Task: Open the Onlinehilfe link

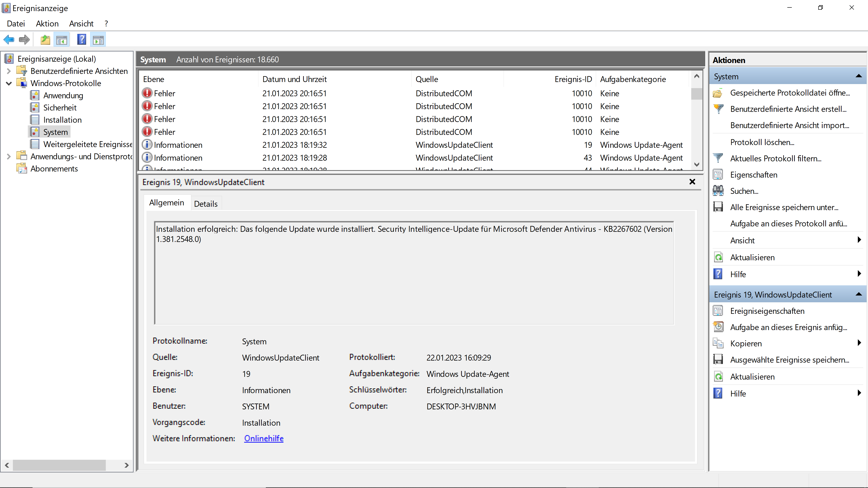Action: 264,438
